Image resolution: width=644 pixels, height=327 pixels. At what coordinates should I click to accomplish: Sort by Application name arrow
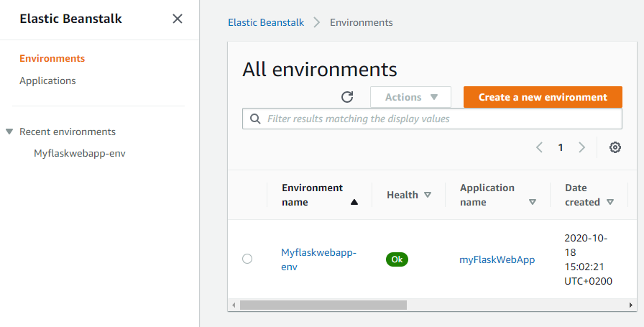tap(533, 202)
